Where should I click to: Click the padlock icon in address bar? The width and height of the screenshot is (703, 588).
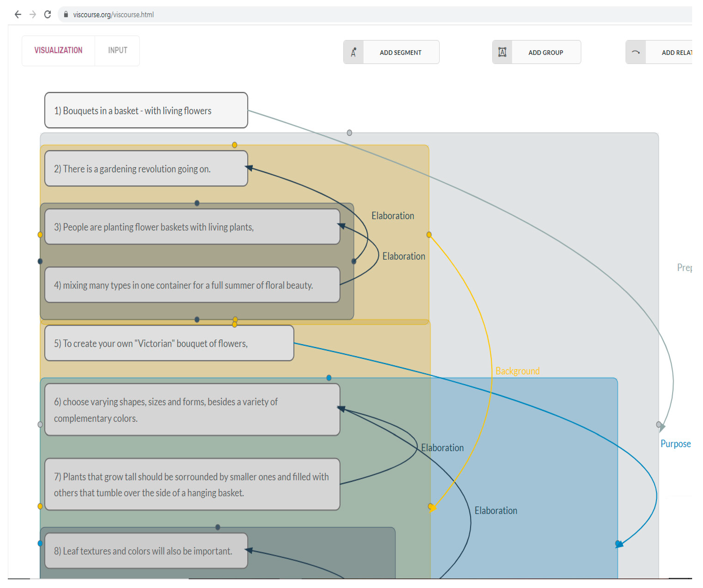coord(66,14)
